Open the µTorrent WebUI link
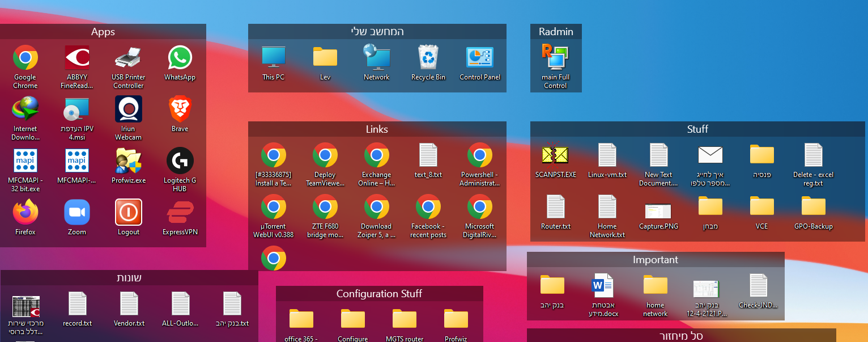 point(274,206)
